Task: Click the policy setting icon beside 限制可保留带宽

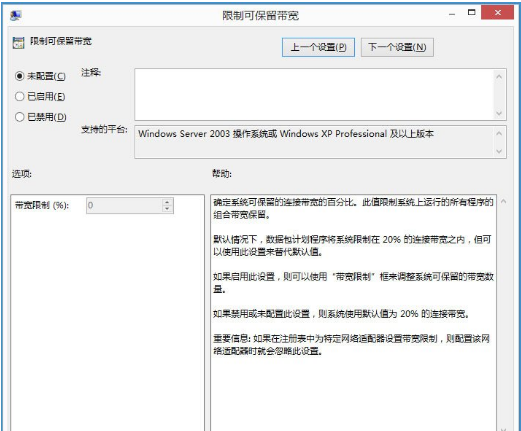Action: pyautogui.click(x=18, y=43)
